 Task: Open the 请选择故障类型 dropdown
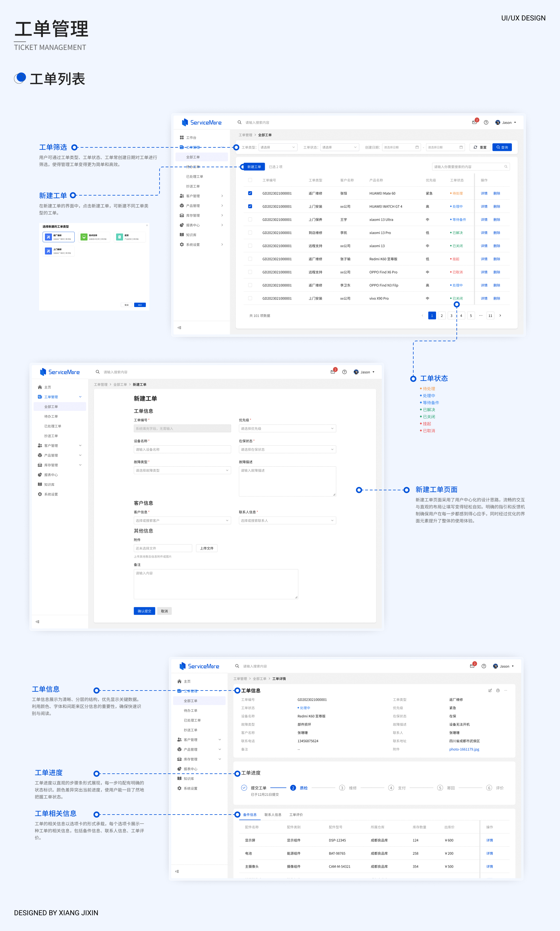[182, 470]
